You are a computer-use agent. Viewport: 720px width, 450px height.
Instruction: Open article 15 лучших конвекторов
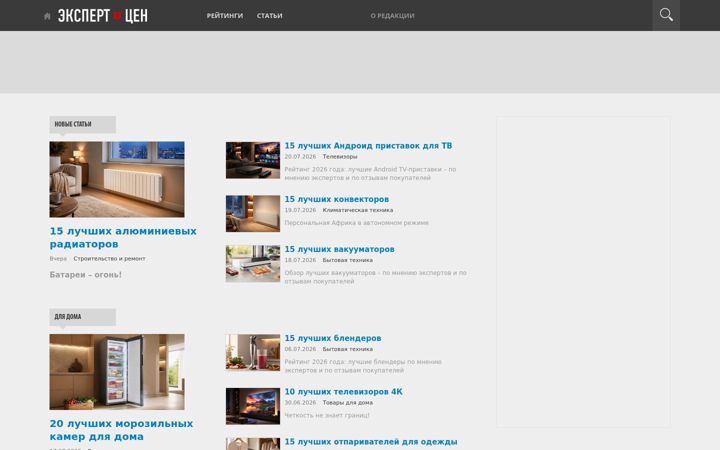coord(337,199)
